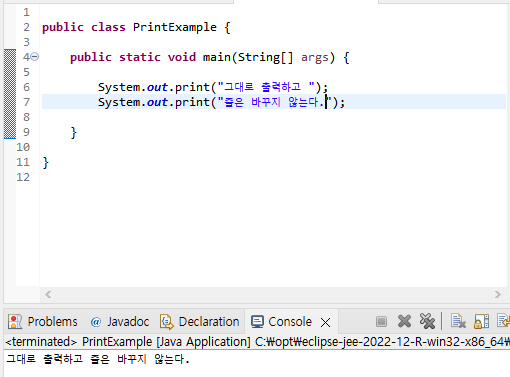Click line number 2 in the gutter
The height and width of the screenshot is (377, 510).
click(27, 27)
